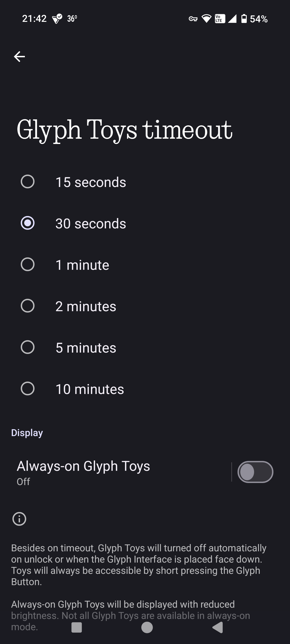Image resolution: width=290 pixels, height=644 pixels.
Task: Pick the 5 minutes radio button
Action: (x=28, y=347)
